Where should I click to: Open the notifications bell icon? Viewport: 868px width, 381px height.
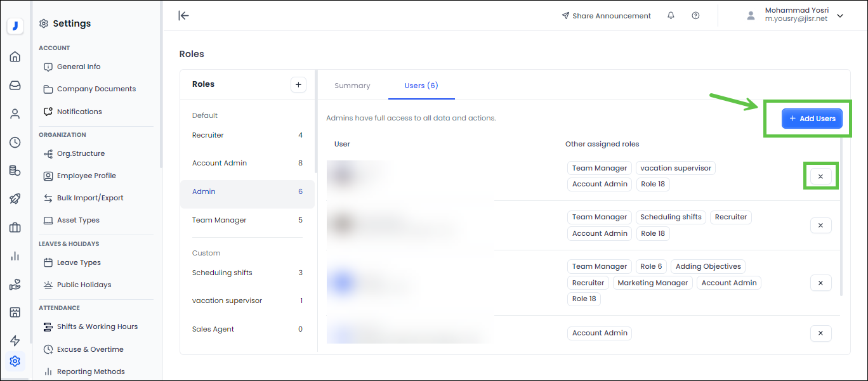[x=671, y=16]
